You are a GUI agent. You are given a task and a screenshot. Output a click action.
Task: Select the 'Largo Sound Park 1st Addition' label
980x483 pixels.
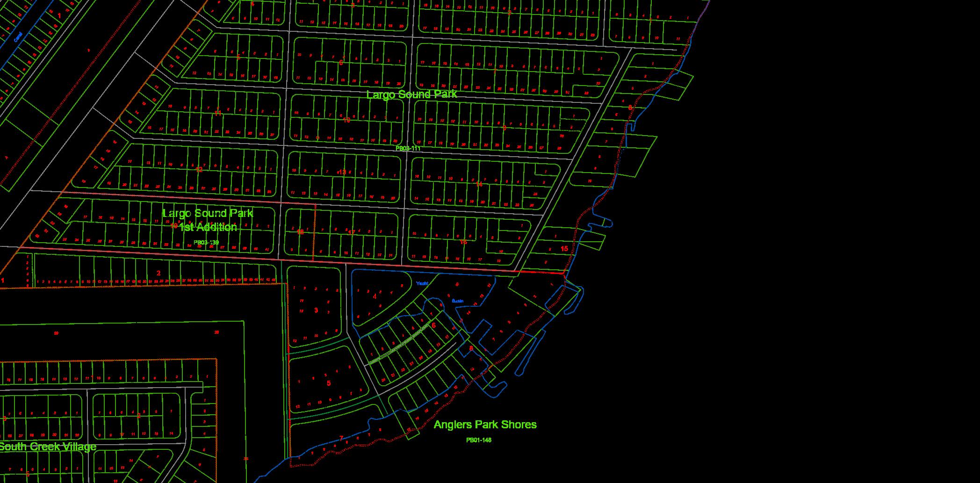pyautogui.click(x=208, y=220)
